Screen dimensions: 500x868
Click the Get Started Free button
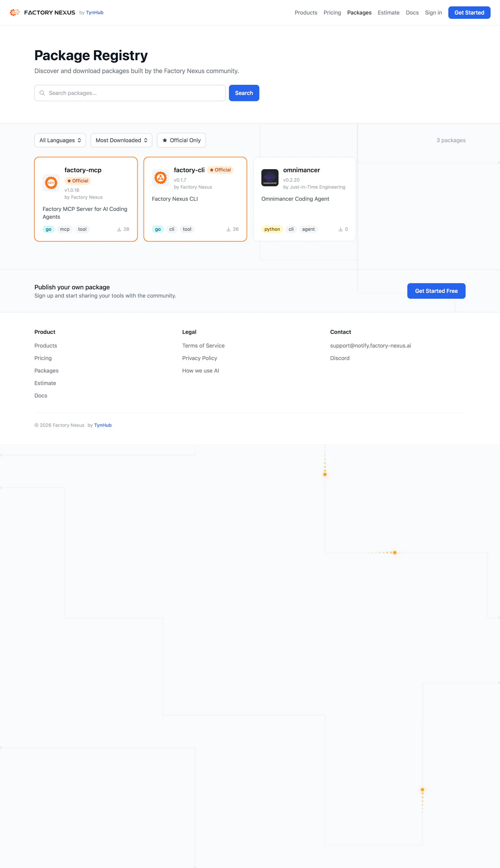click(436, 291)
